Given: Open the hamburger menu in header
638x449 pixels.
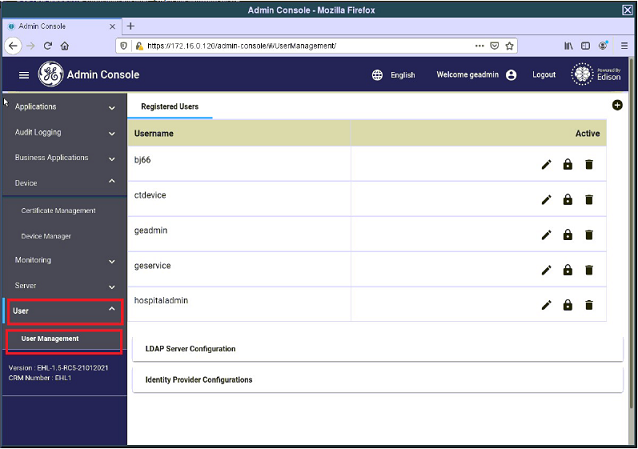Looking at the screenshot, I should click(x=24, y=75).
